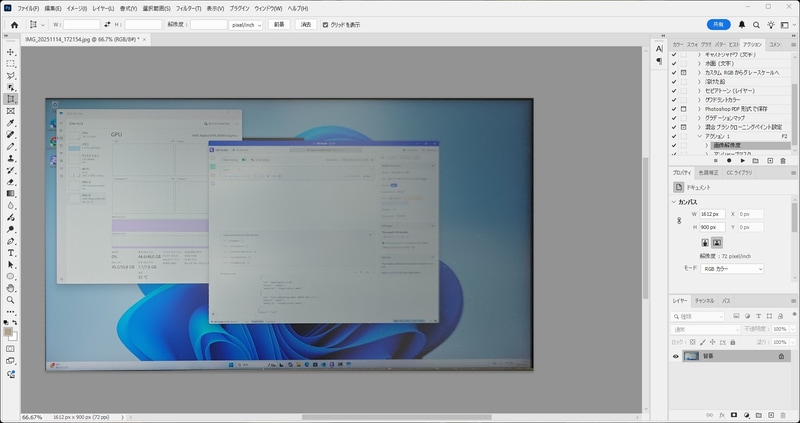Select the Move tool
This screenshot has height=423, width=800.
pyautogui.click(x=10, y=52)
